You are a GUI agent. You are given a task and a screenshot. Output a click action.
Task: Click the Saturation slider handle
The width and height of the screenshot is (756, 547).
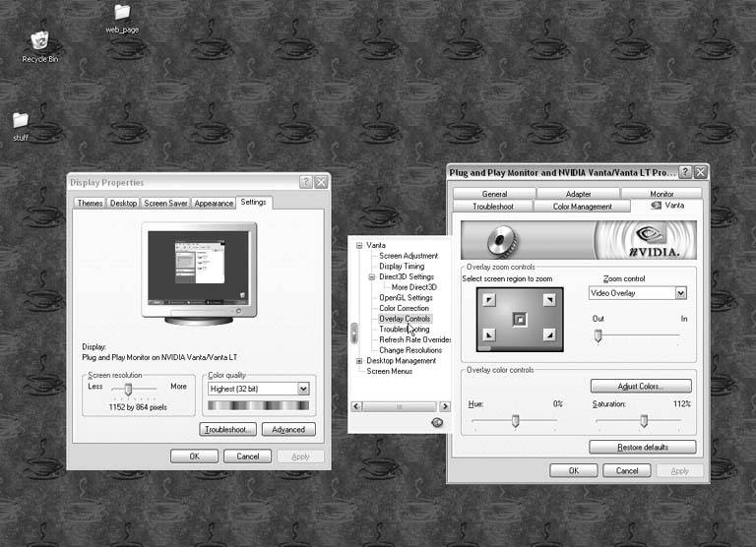click(x=644, y=421)
